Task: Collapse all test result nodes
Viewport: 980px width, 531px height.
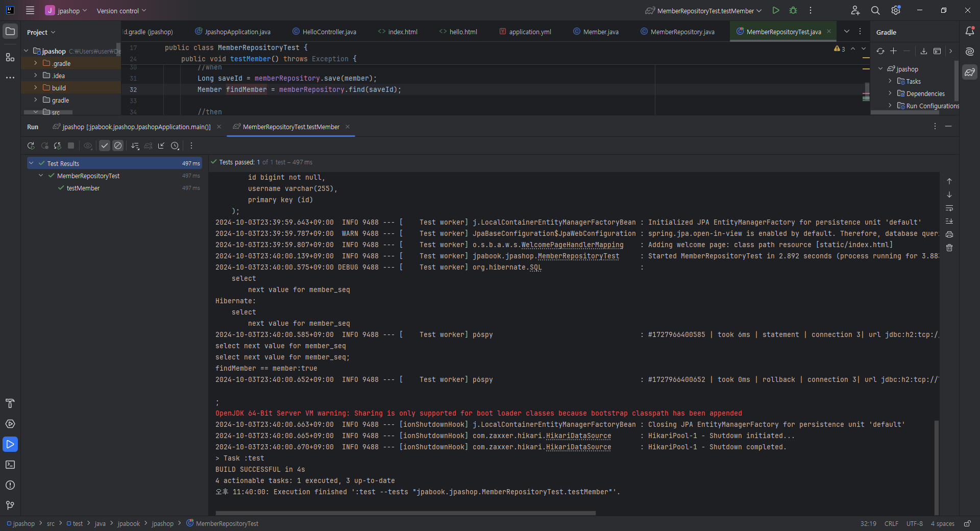Action: click(x=161, y=146)
